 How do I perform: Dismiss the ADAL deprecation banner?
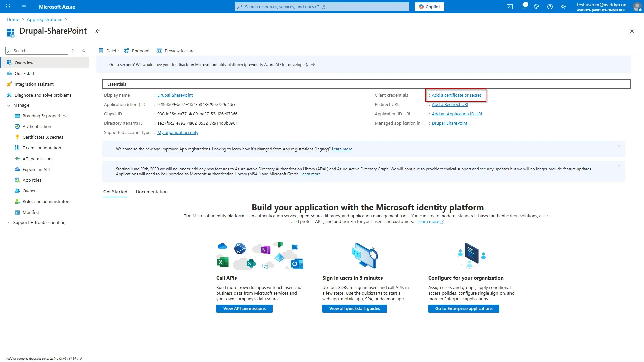click(x=619, y=166)
